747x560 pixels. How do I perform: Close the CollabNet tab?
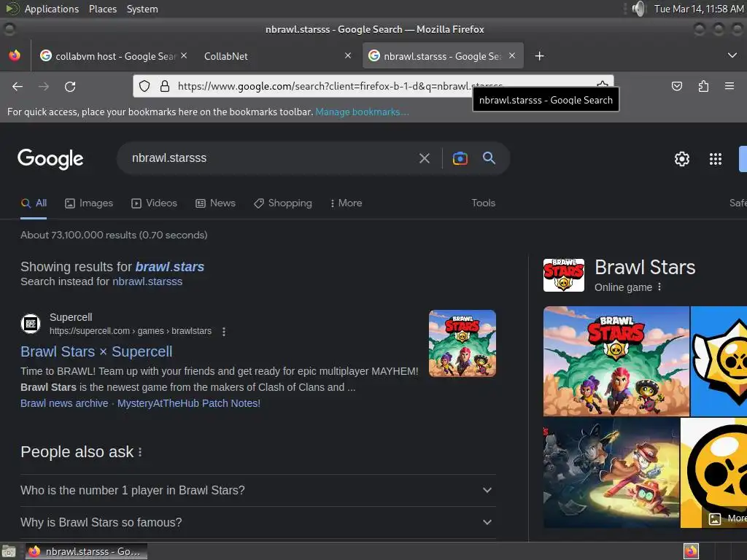pyautogui.click(x=348, y=55)
